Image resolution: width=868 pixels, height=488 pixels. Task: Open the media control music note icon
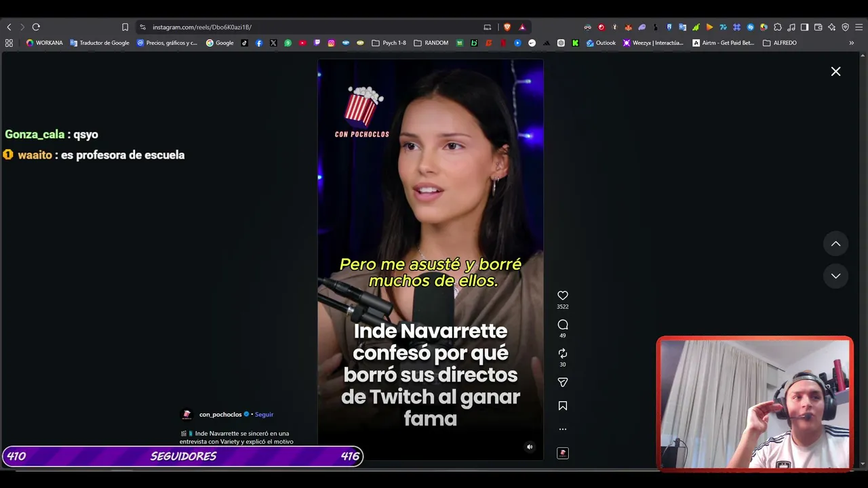(x=791, y=27)
